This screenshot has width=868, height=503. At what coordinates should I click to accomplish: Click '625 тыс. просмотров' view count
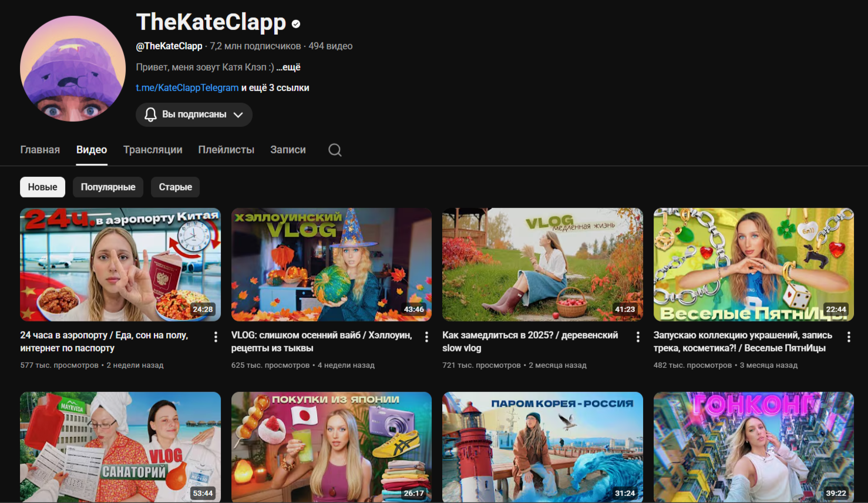tap(270, 365)
